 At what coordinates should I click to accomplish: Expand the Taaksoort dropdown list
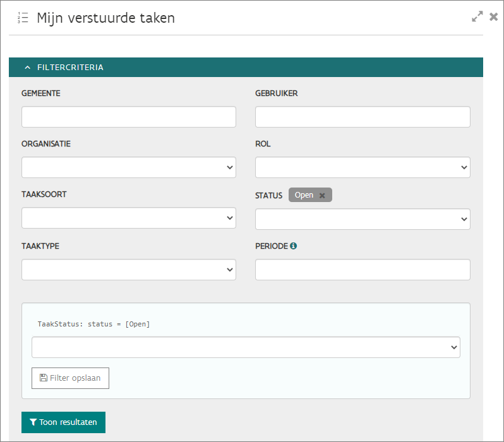[129, 218]
